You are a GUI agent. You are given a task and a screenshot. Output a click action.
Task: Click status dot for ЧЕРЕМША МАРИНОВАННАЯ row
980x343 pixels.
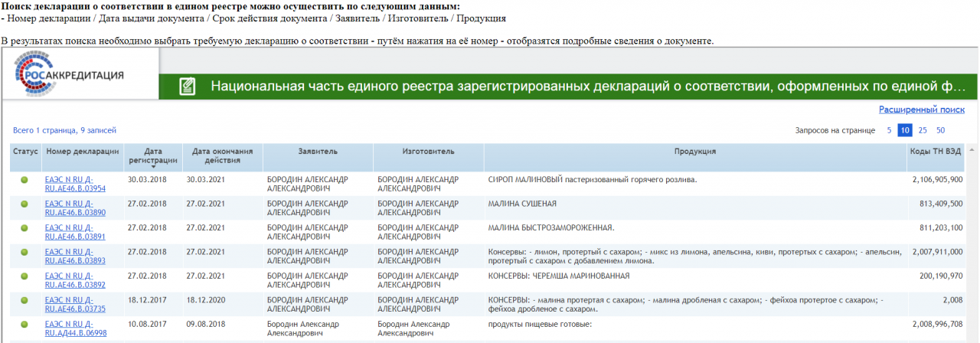click(24, 275)
